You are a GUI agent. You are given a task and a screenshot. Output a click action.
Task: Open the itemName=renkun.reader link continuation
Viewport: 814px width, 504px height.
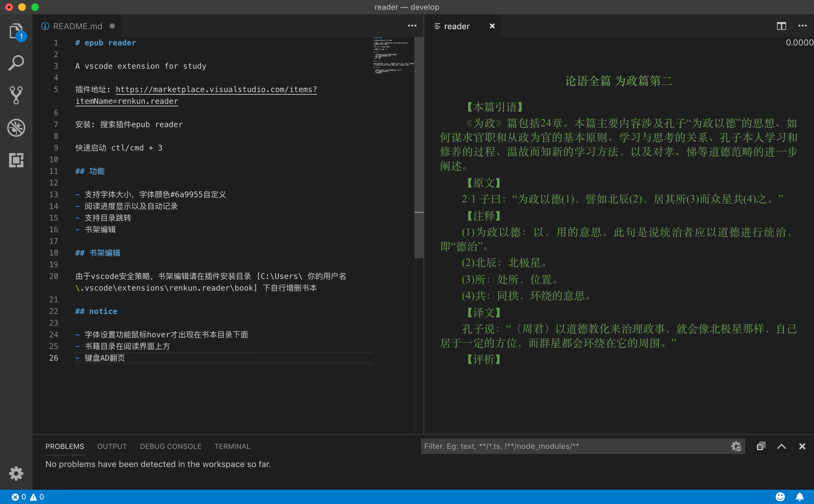point(127,101)
